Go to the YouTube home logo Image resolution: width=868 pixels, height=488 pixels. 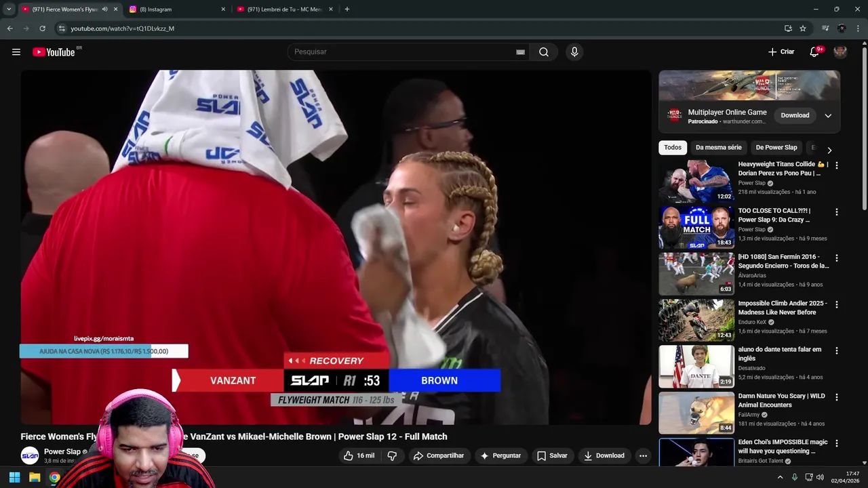point(54,52)
